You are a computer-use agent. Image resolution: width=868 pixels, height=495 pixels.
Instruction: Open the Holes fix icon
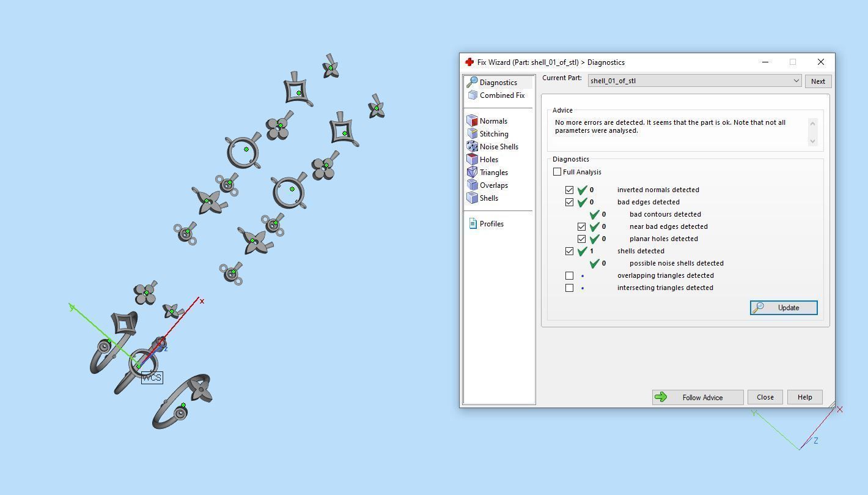click(x=472, y=160)
